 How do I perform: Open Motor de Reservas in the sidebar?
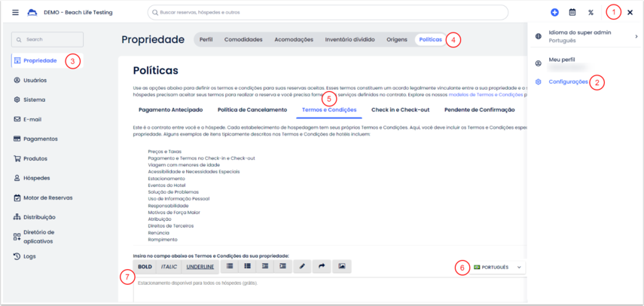pos(48,197)
